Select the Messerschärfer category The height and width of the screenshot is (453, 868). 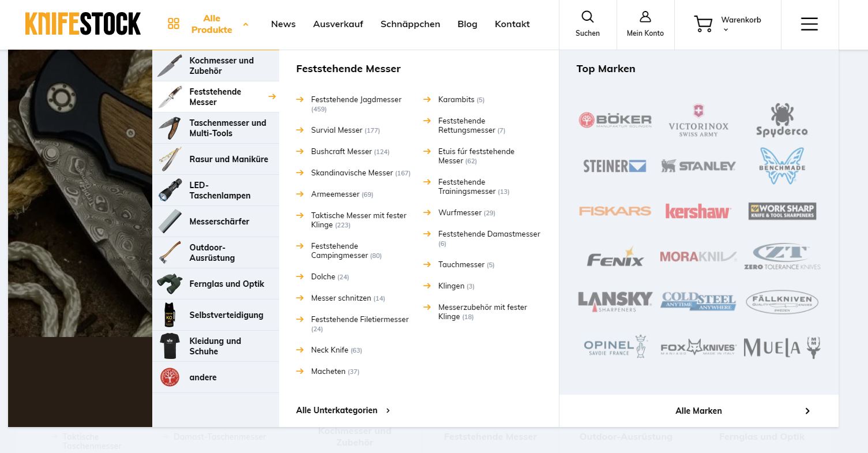tap(219, 222)
